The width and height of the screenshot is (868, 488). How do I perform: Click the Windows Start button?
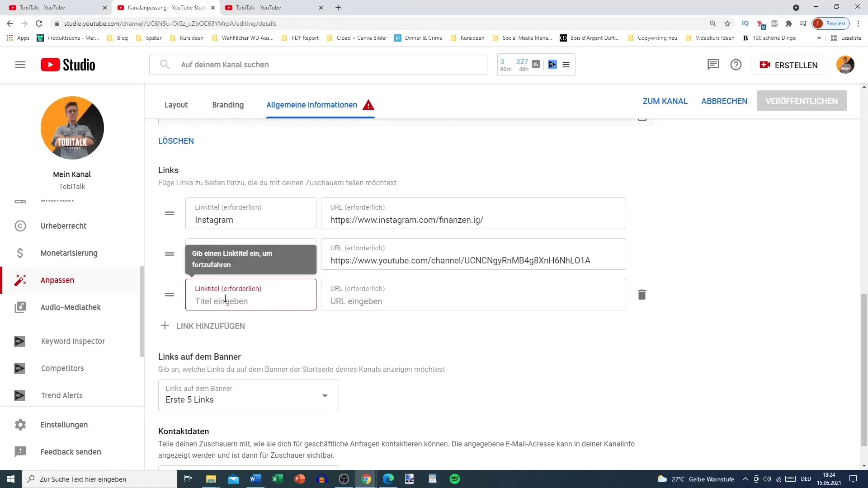[11, 479]
